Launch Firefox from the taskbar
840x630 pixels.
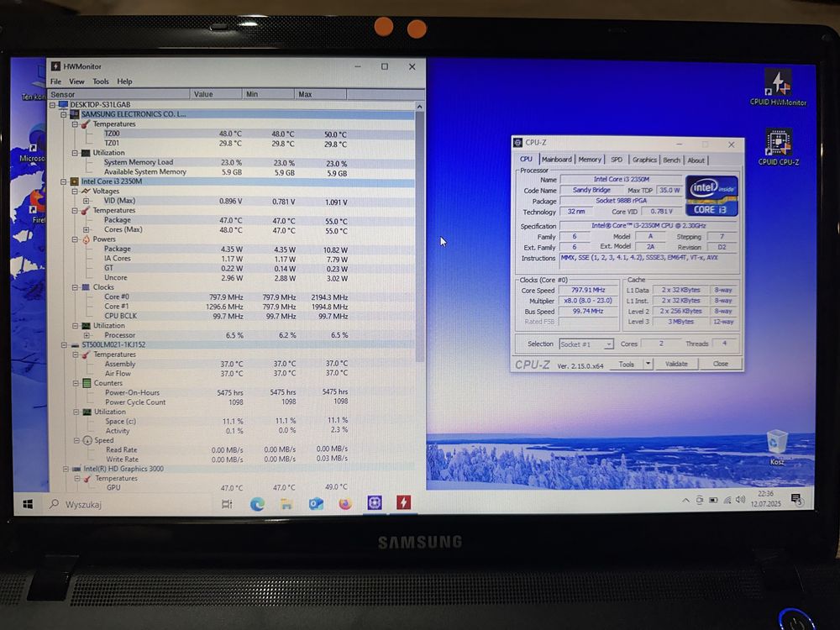coord(345,503)
